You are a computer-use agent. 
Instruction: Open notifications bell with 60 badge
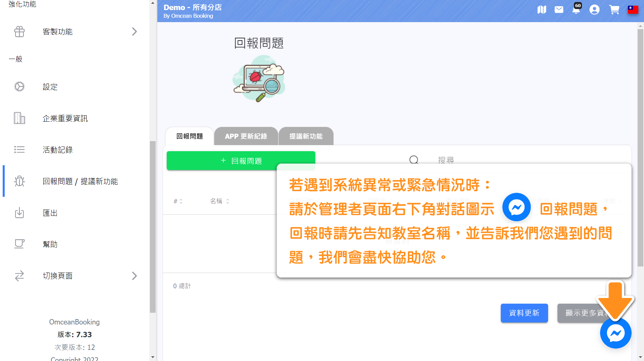pyautogui.click(x=576, y=10)
